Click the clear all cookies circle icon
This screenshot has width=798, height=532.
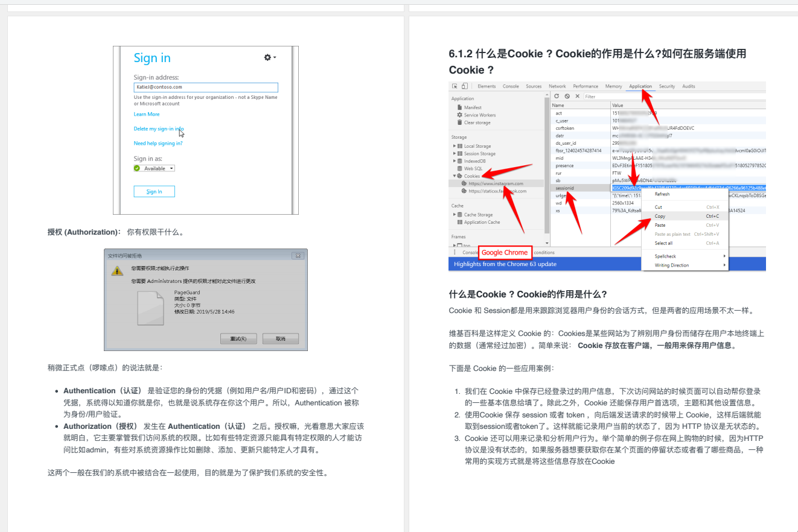tap(567, 96)
